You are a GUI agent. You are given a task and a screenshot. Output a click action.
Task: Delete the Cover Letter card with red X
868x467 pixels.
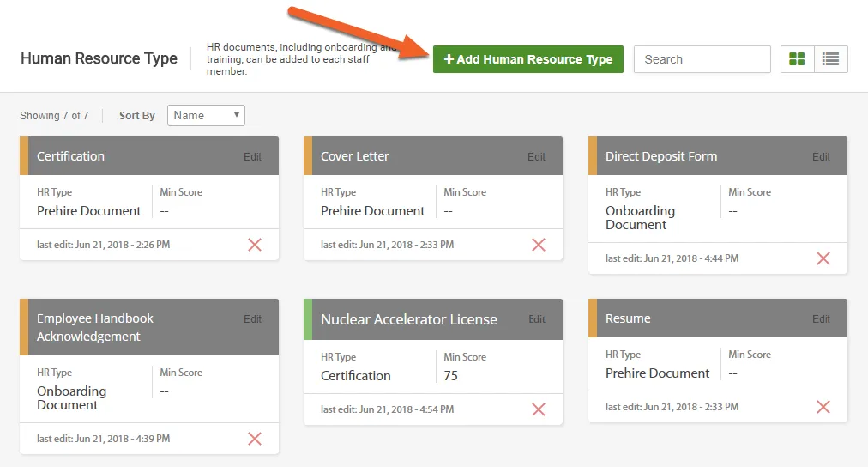pos(539,245)
